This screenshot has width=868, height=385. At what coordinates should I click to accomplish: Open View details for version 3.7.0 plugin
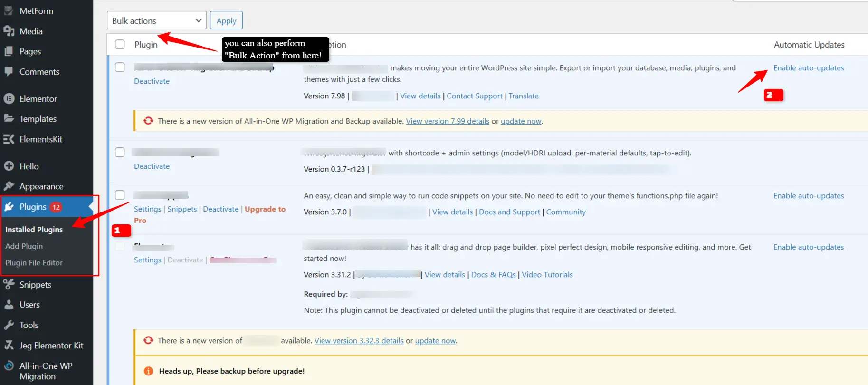452,212
